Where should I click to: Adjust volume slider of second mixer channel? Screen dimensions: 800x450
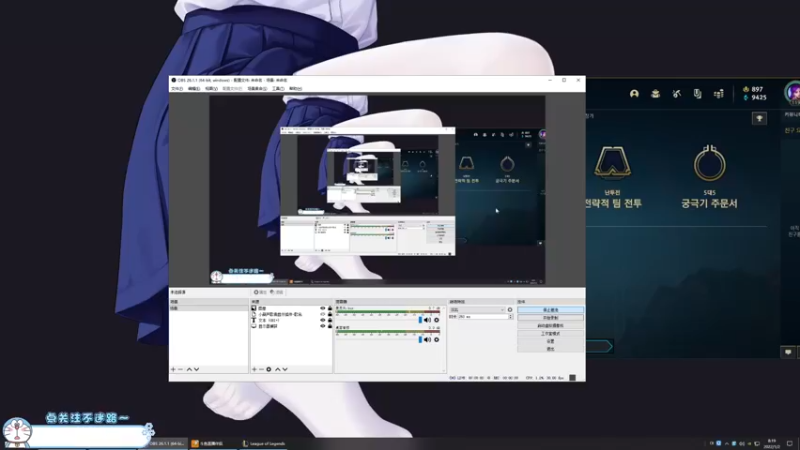pyautogui.click(x=420, y=339)
